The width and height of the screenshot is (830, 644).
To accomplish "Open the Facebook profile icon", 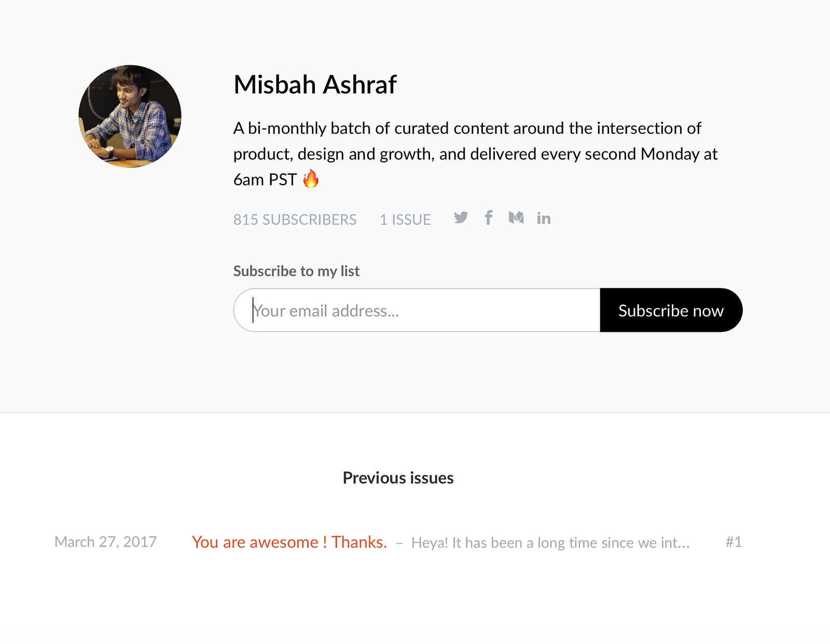I will point(488,218).
